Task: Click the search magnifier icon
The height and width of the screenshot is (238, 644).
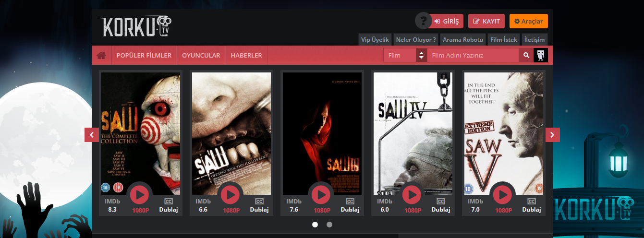Action: pyautogui.click(x=526, y=55)
